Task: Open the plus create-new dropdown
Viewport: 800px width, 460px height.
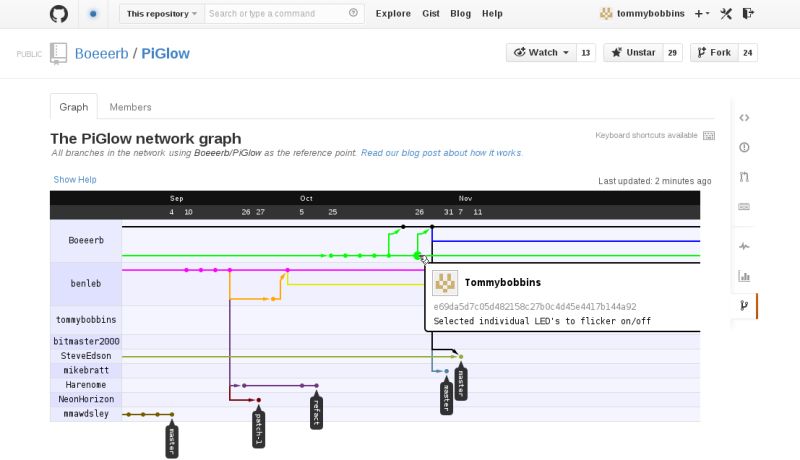Action: coord(702,14)
